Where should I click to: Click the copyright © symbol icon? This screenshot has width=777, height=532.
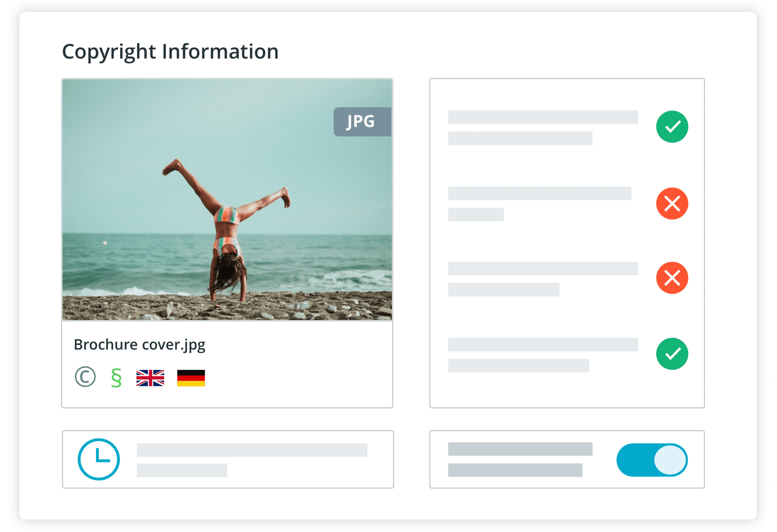[x=85, y=377]
